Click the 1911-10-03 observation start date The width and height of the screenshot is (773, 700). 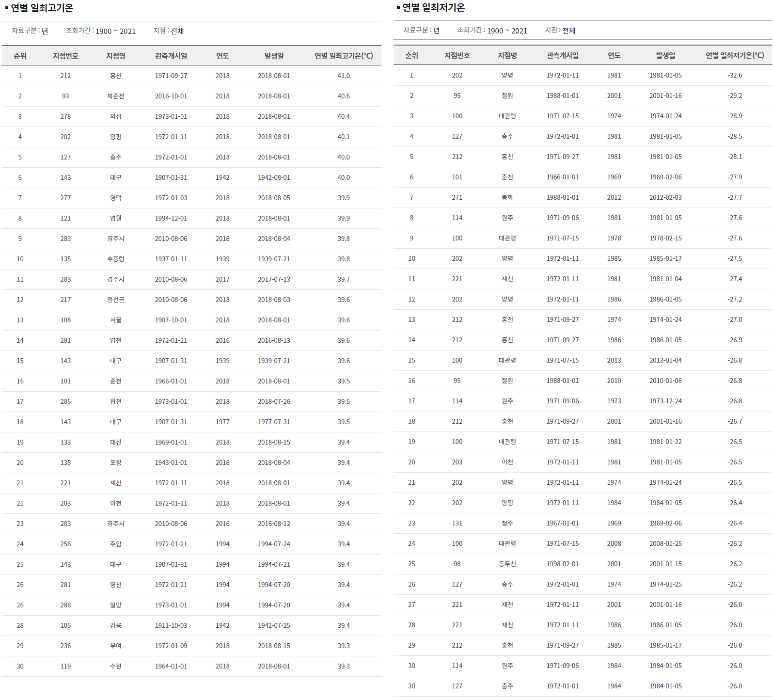[x=171, y=625]
